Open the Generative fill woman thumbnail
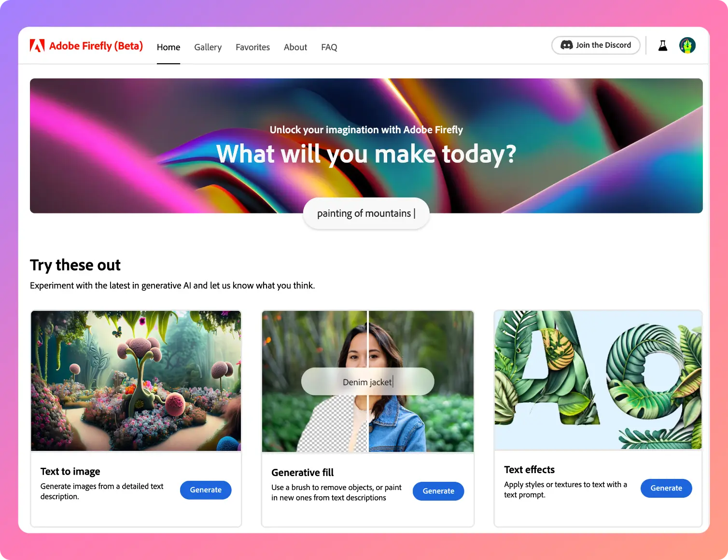The width and height of the screenshot is (728, 560). [368, 381]
